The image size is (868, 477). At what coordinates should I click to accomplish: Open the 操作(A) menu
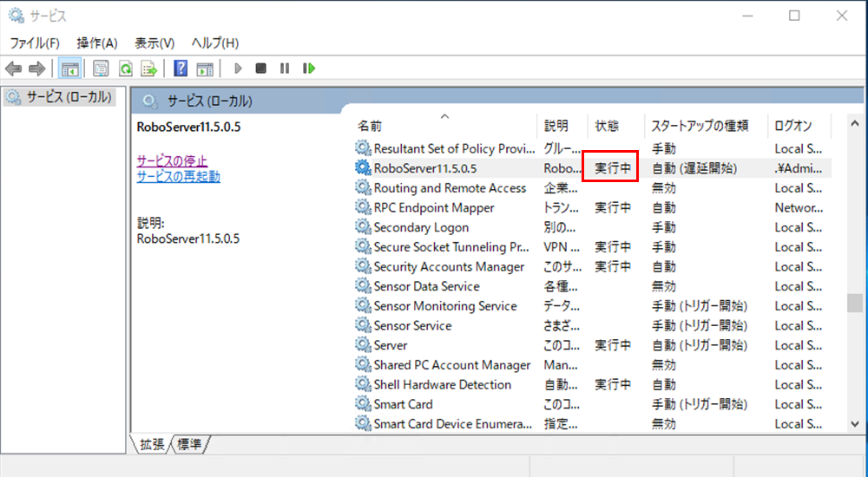pyautogui.click(x=97, y=43)
